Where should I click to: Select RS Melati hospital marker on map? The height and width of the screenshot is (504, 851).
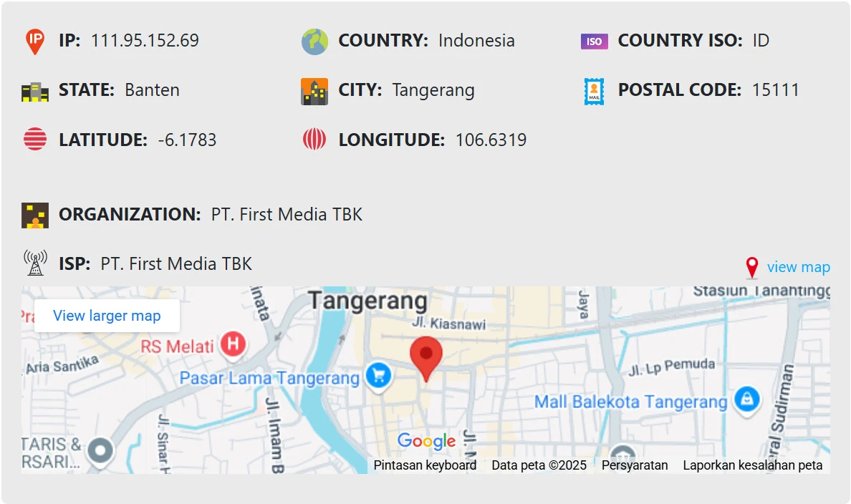tap(232, 345)
